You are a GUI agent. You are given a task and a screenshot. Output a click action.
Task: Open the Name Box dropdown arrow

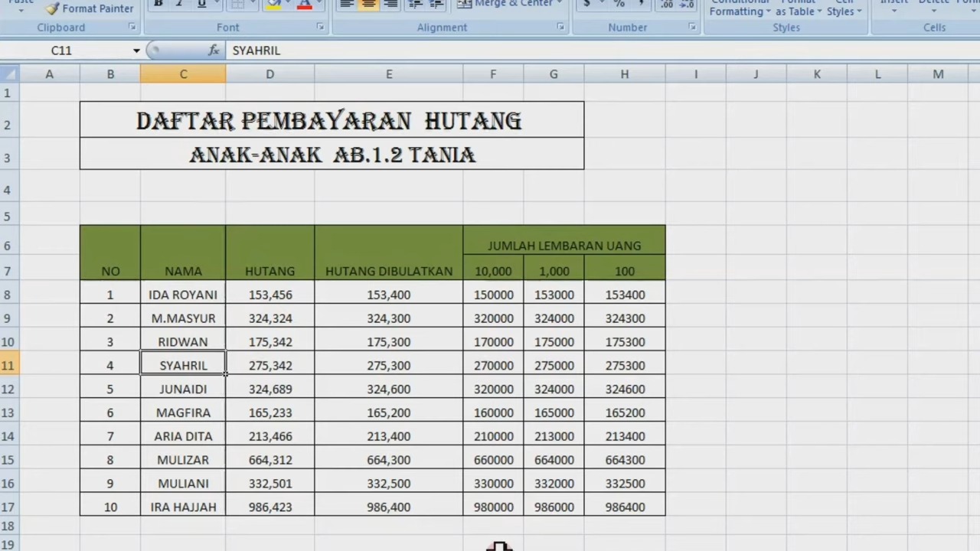click(x=136, y=51)
